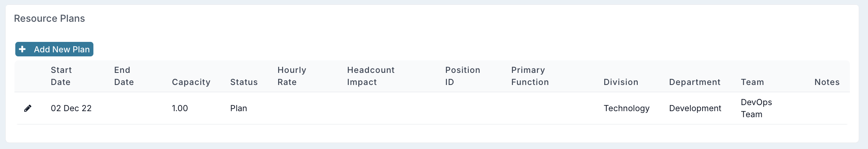Select the Department column header
Image resolution: width=868 pixels, height=149 pixels.
[x=695, y=82]
